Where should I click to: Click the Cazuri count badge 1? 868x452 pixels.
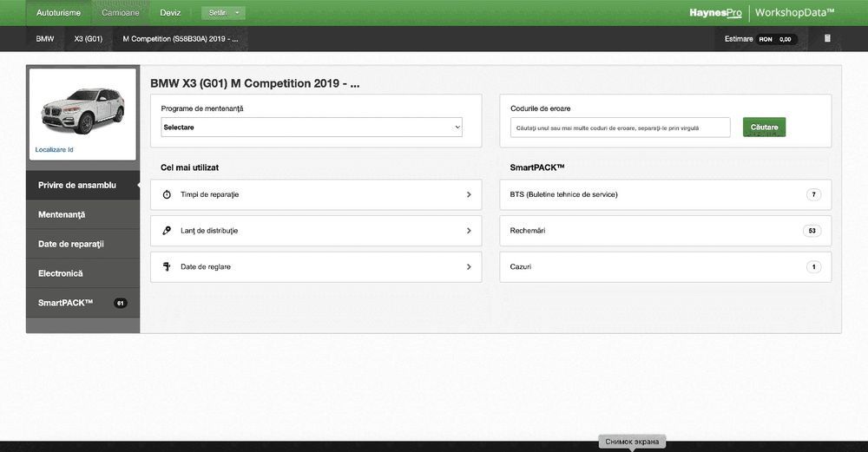click(813, 266)
